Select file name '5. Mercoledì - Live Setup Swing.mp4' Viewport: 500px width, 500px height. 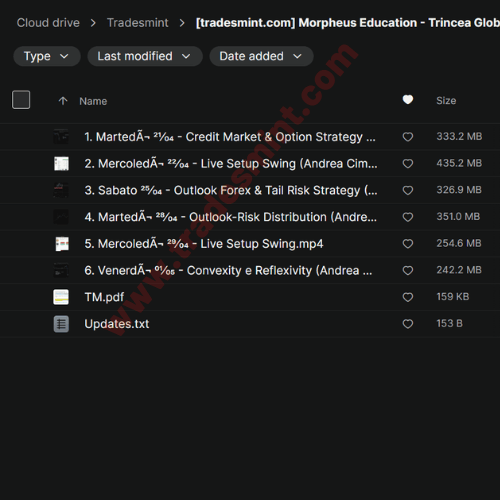[x=204, y=244]
